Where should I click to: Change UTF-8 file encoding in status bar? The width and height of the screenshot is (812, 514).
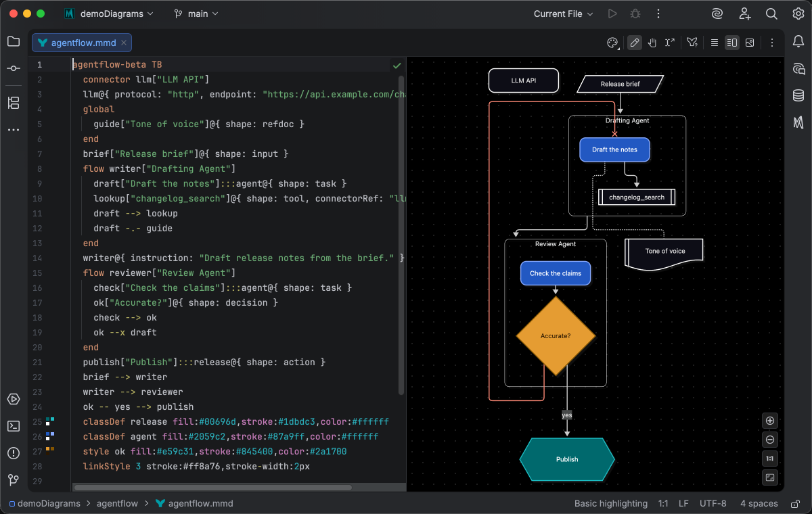(x=713, y=503)
